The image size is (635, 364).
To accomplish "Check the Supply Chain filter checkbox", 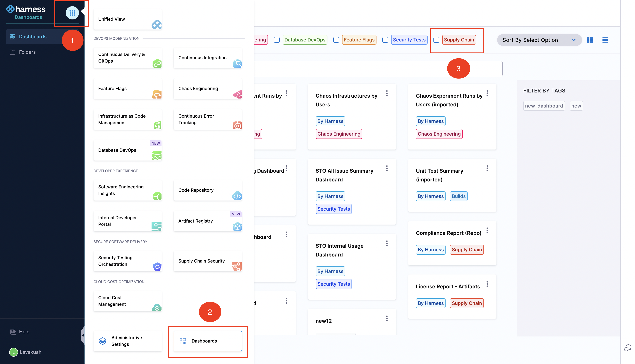I will tap(436, 40).
